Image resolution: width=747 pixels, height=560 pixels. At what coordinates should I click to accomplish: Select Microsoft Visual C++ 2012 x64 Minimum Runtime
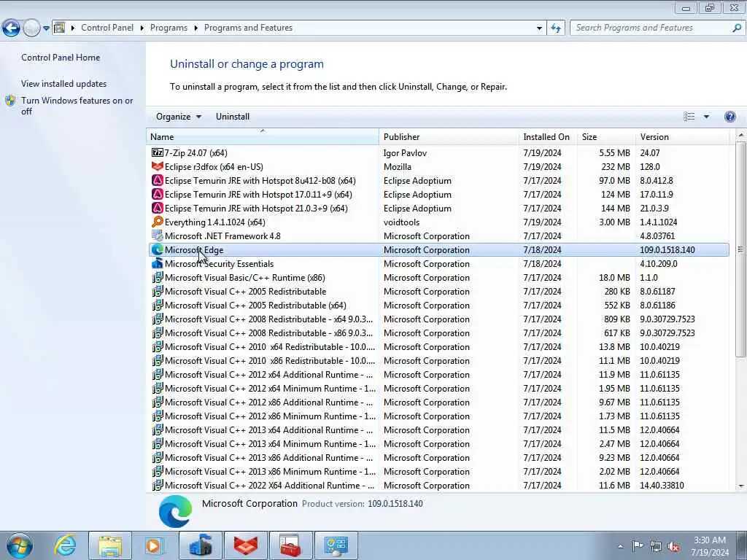tap(439, 388)
